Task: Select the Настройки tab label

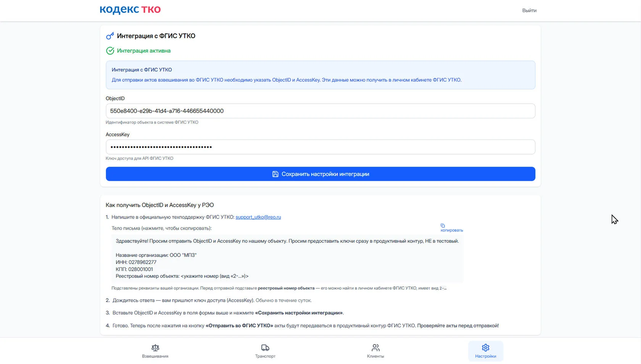Action: point(486,356)
